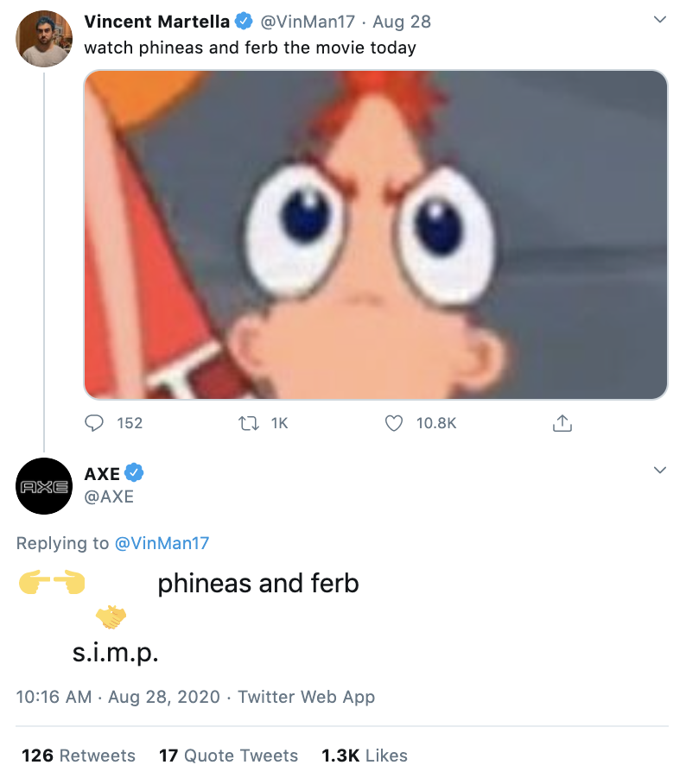Click the @VinMan17 handle in the tweet header

[308, 22]
